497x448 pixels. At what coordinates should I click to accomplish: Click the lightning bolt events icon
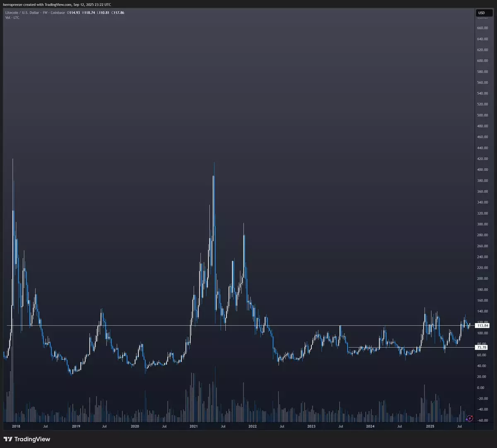470,419
